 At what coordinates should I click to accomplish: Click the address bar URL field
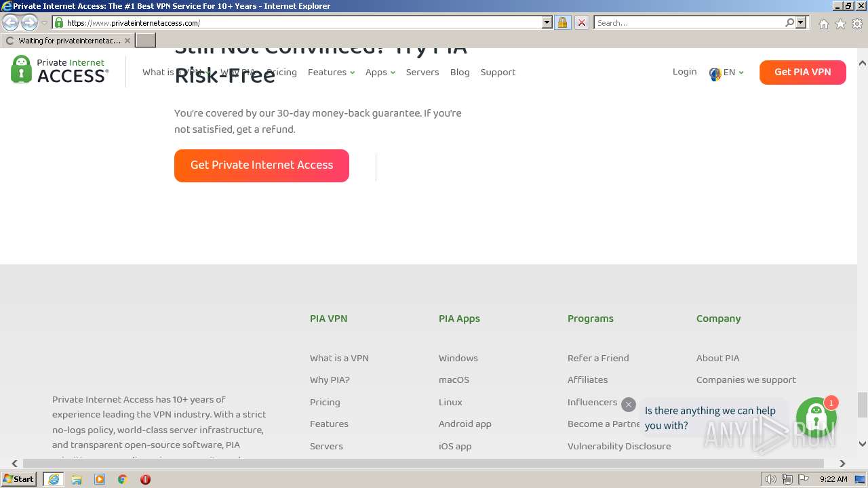coord(302,22)
